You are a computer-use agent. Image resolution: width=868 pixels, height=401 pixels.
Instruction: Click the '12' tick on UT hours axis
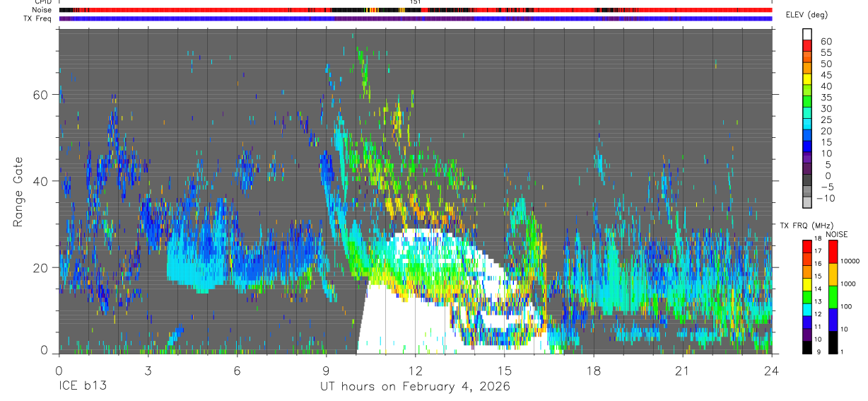[416, 371]
